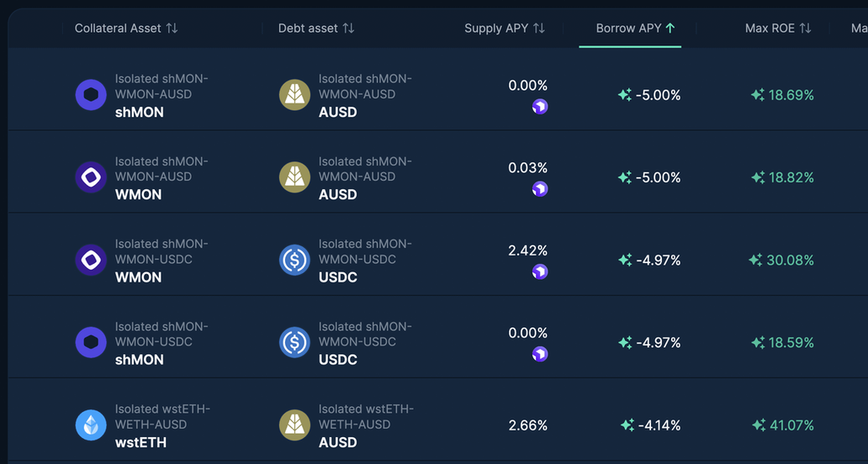Click the AUSD debt icon in first row

point(294,95)
